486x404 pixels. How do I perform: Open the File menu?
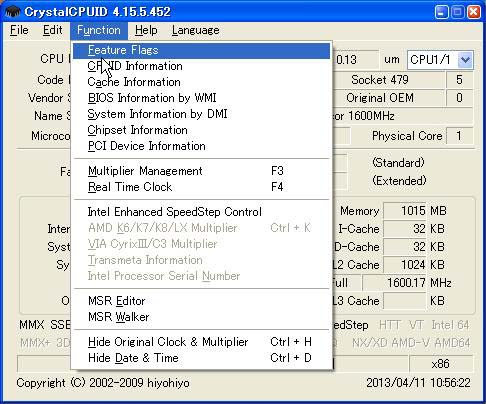[19, 30]
